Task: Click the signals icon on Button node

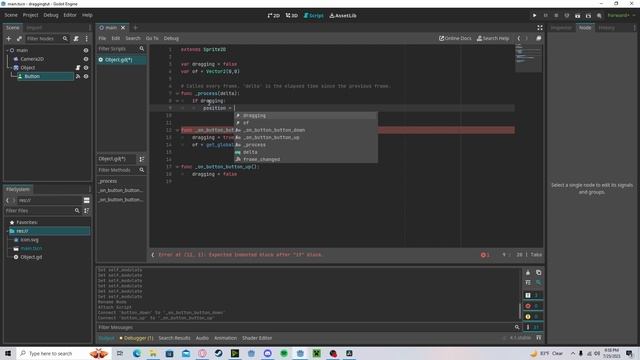Action: (78, 76)
